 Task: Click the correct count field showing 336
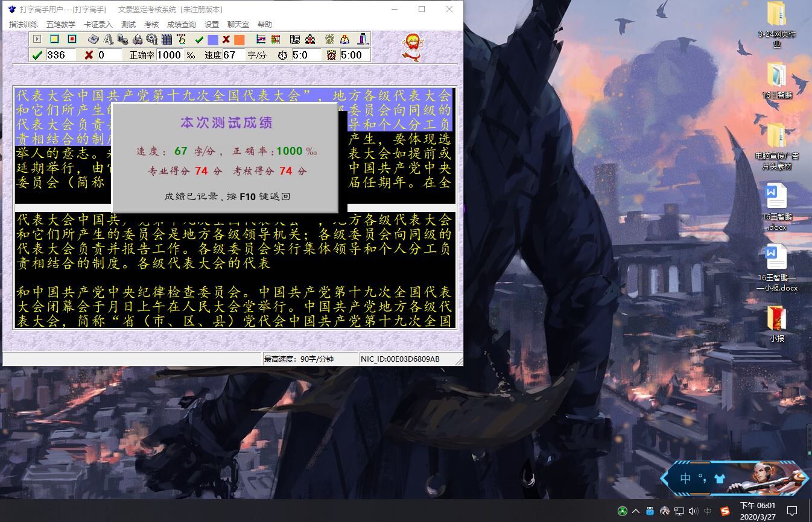click(x=61, y=55)
